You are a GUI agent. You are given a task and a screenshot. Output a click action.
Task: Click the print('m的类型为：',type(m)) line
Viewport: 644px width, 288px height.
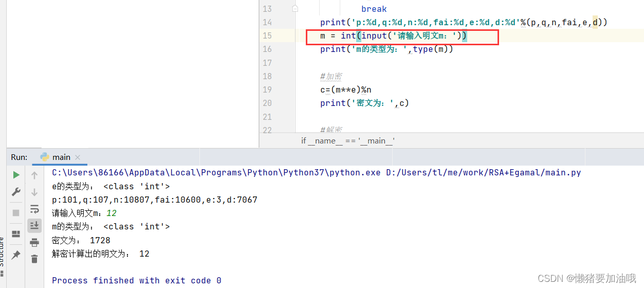[387, 49]
